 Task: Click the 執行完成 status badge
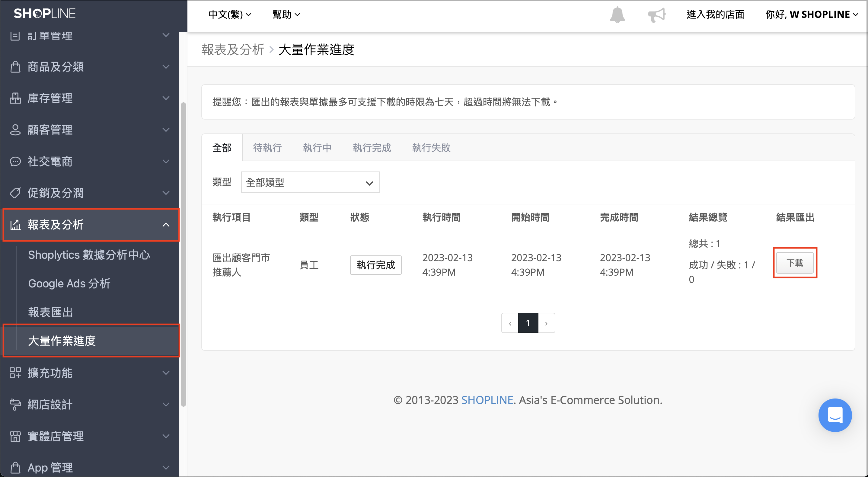click(x=376, y=265)
